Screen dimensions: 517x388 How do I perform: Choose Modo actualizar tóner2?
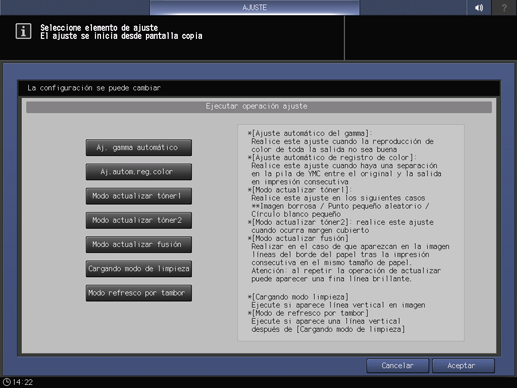(138, 220)
